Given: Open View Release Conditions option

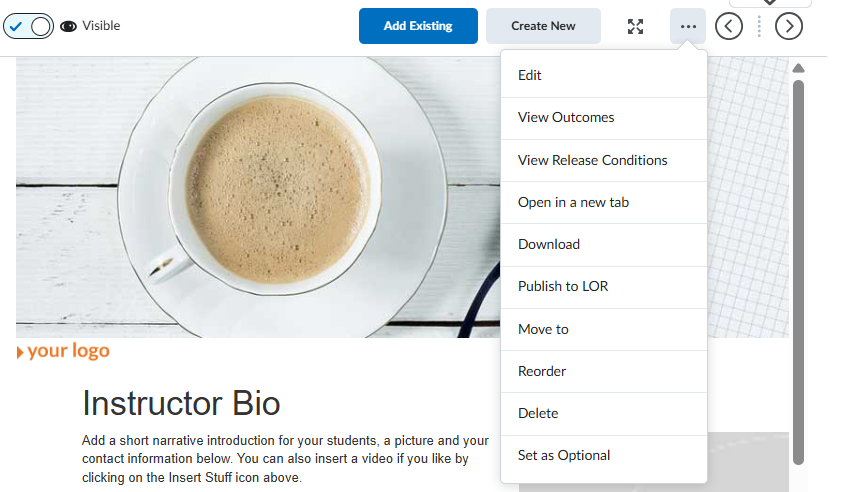Looking at the screenshot, I should [x=592, y=160].
